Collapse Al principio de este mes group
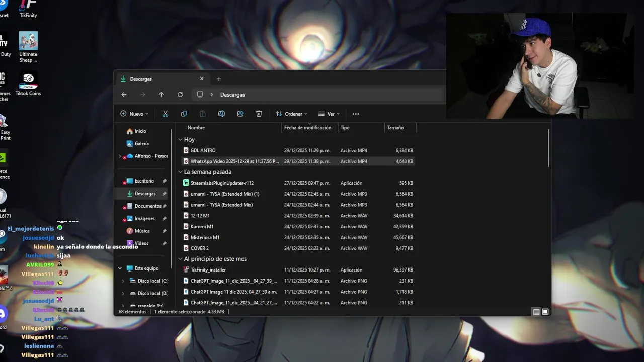644x362 pixels. pos(180,259)
